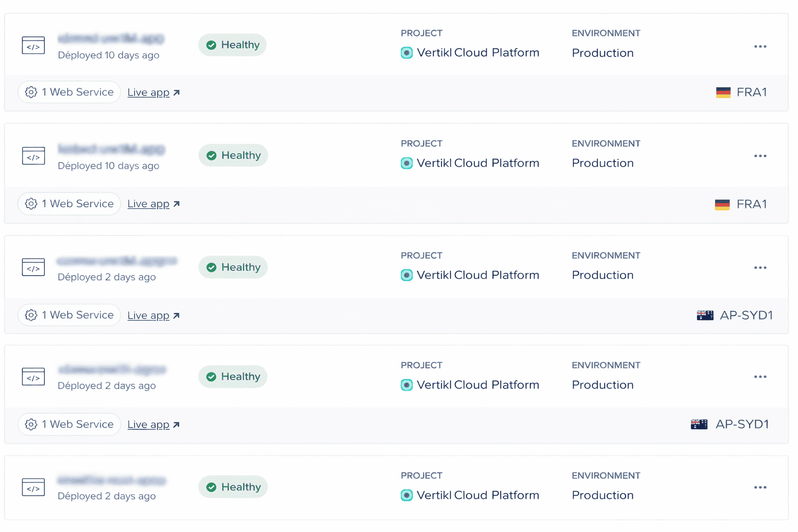Click the Australian flag icon on the third card
798x532 pixels.
[704, 315]
